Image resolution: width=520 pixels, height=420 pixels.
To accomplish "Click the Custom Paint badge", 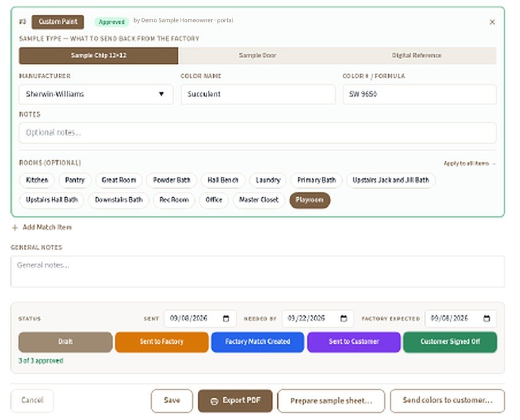I will 58,22.
